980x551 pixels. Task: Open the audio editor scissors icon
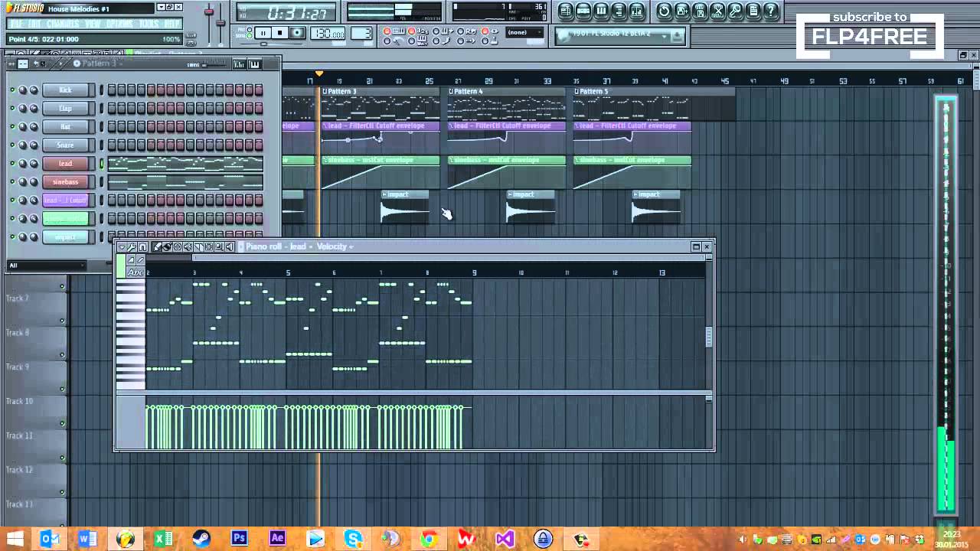pyautogui.click(x=717, y=11)
